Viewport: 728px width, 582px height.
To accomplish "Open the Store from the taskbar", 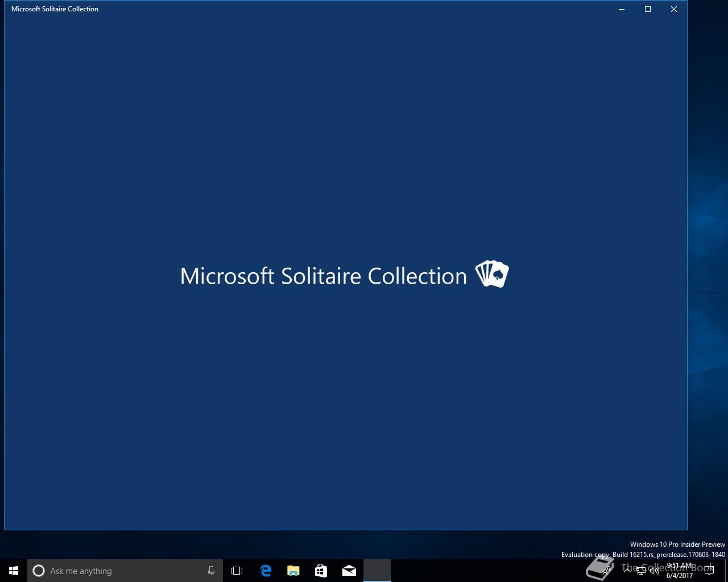I will 321,571.
